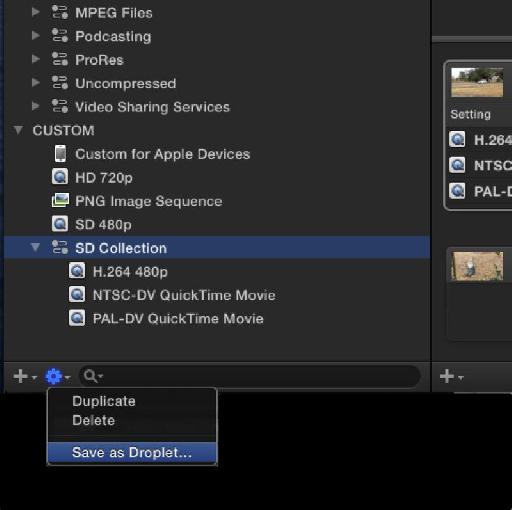This screenshot has width=512, height=510.
Task: Click the SD Collection group icon
Action: click(x=60, y=247)
